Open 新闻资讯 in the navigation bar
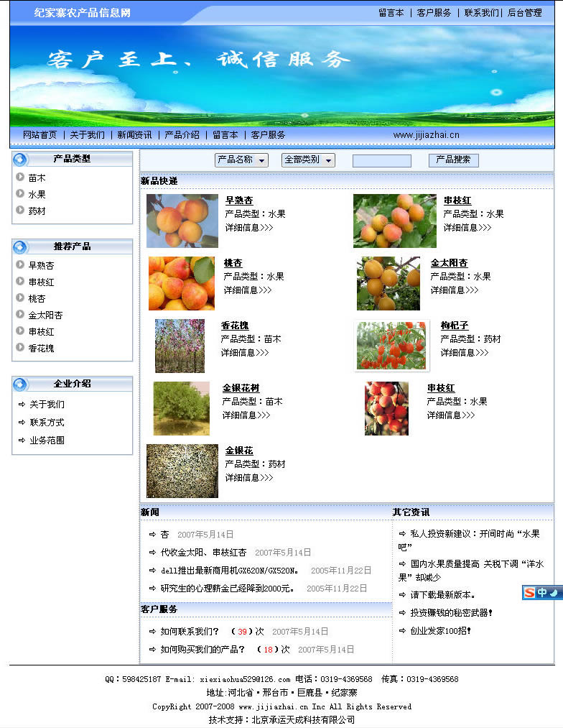The image size is (563, 728). tap(134, 135)
